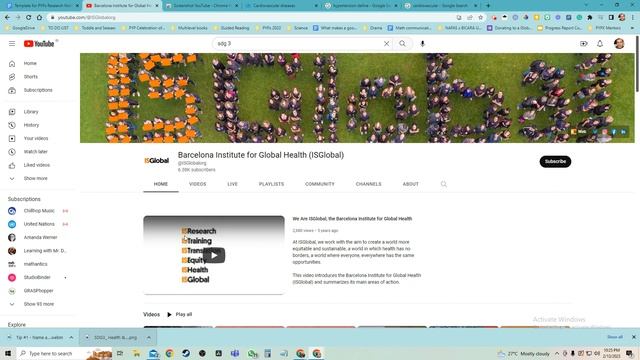Click Play all next to Videos
Viewport: 640px width, 360px height.
(x=179, y=314)
